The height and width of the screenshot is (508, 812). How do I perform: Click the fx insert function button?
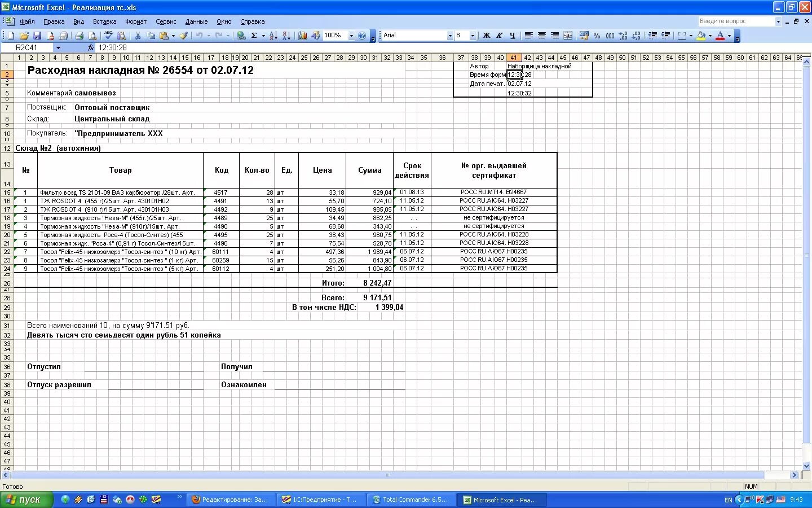(x=91, y=48)
